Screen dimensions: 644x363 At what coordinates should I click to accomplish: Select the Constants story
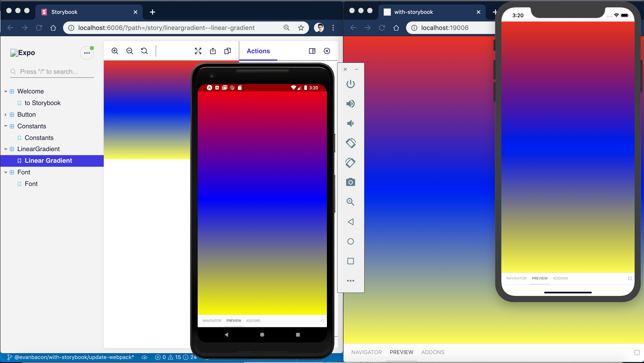click(39, 138)
